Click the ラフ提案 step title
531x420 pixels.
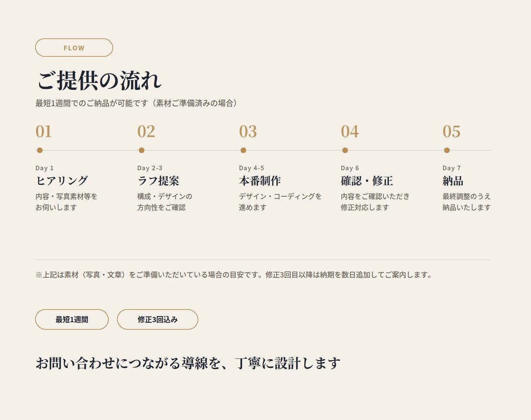click(x=158, y=180)
